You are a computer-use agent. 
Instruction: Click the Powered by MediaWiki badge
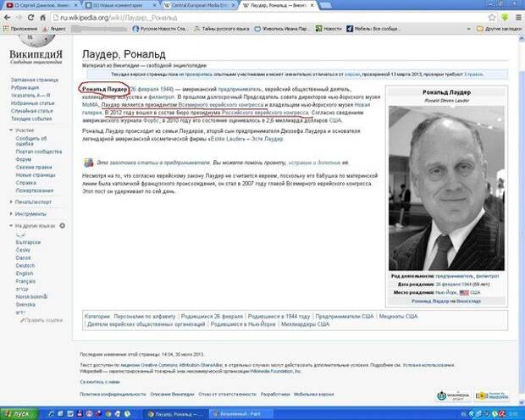492,396
